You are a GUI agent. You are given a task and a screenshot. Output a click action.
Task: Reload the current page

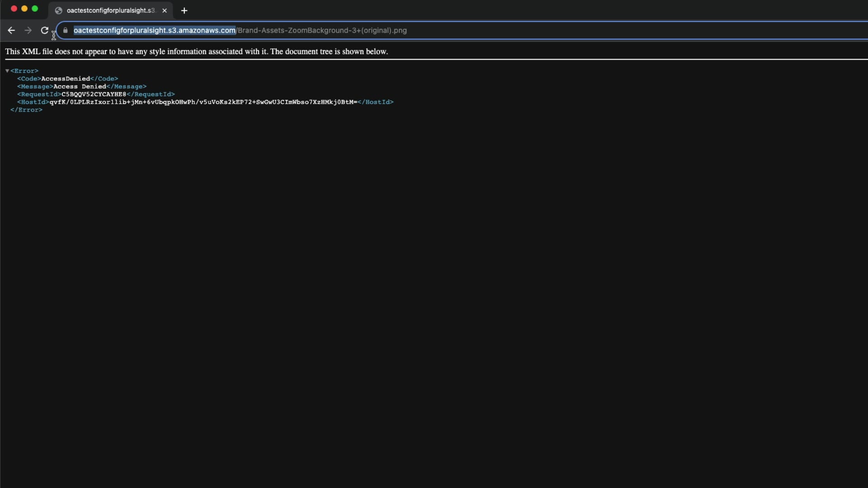tap(44, 30)
